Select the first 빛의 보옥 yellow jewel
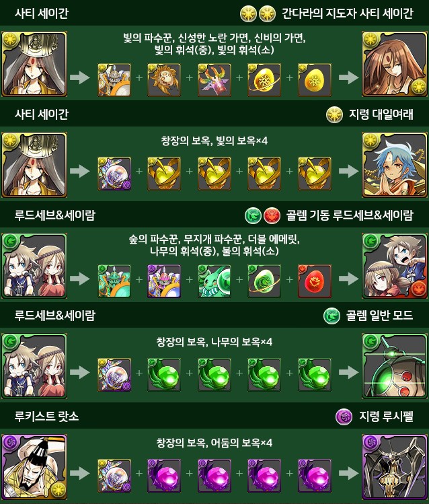Viewport: 429px width, 504px height. (x=164, y=174)
